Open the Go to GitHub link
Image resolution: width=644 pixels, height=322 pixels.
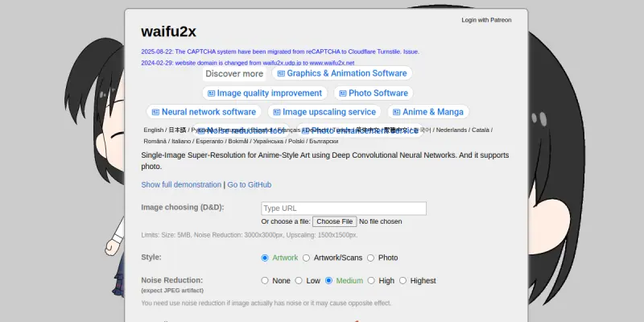250,185
